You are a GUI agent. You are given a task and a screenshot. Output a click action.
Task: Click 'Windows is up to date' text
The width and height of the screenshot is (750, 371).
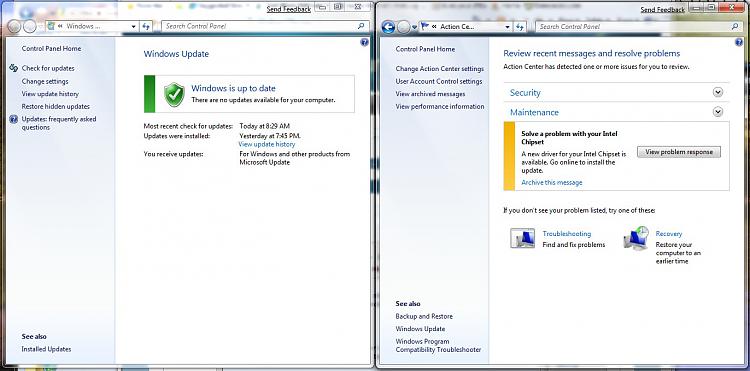pos(233,88)
